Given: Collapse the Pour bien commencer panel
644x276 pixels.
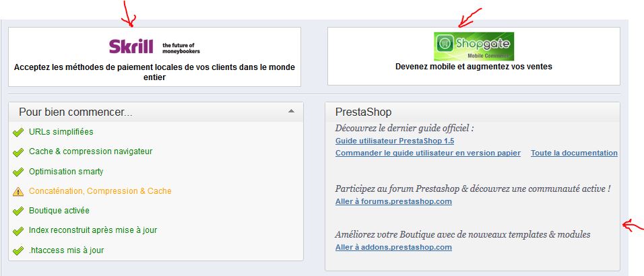Looking at the screenshot, I should coord(291,111).
